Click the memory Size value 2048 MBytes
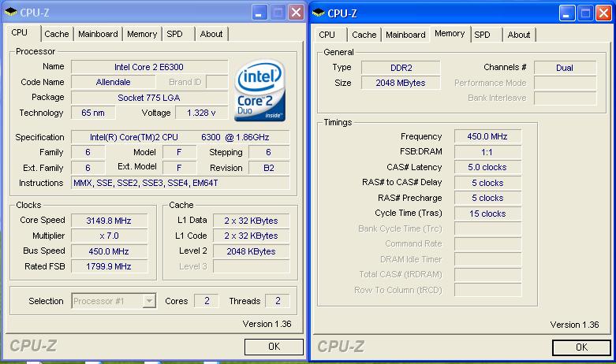The image size is (616, 364). point(401,83)
